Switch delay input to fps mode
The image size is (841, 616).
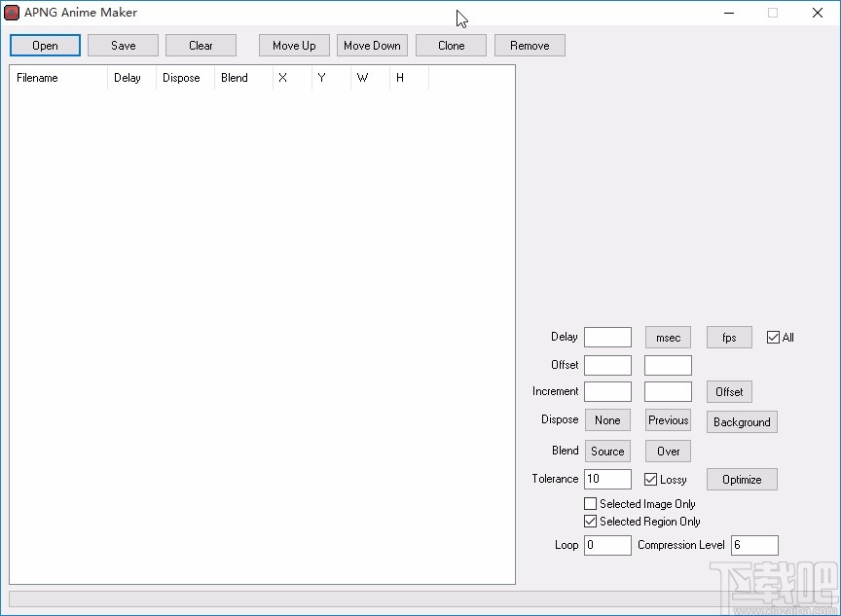tap(729, 337)
